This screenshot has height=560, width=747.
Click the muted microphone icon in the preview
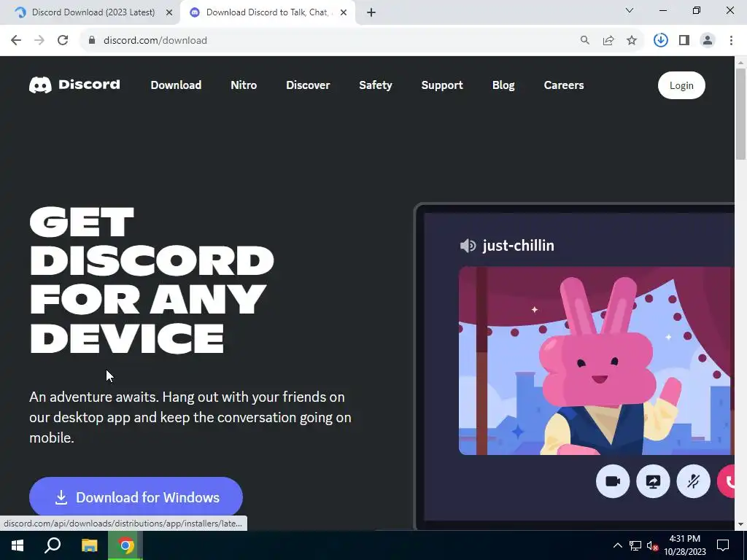pyautogui.click(x=693, y=481)
